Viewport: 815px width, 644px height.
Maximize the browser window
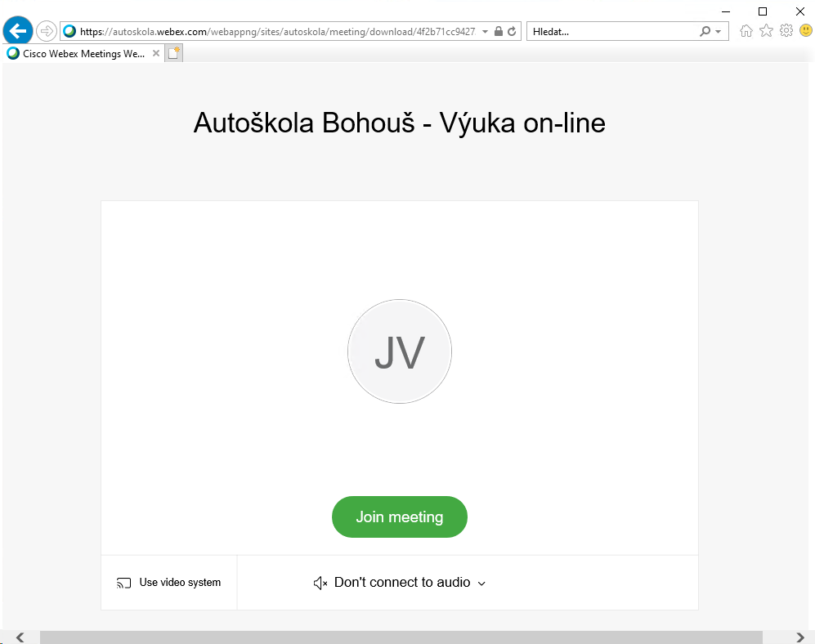[x=763, y=11]
